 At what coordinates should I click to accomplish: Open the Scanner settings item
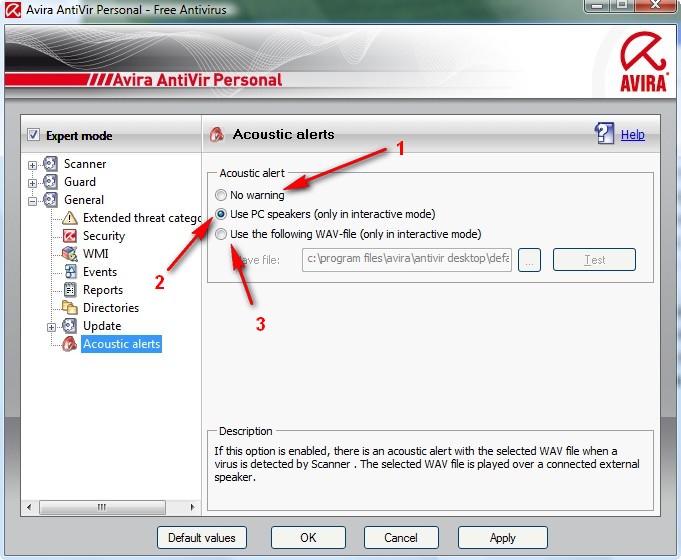pyautogui.click(x=85, y=164)
